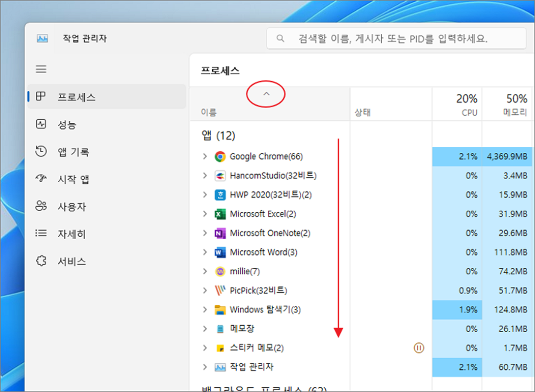The image size is (535, 392).
Task: Expand the HancomStudio(32비트) process row
Action: click(205, 175)
